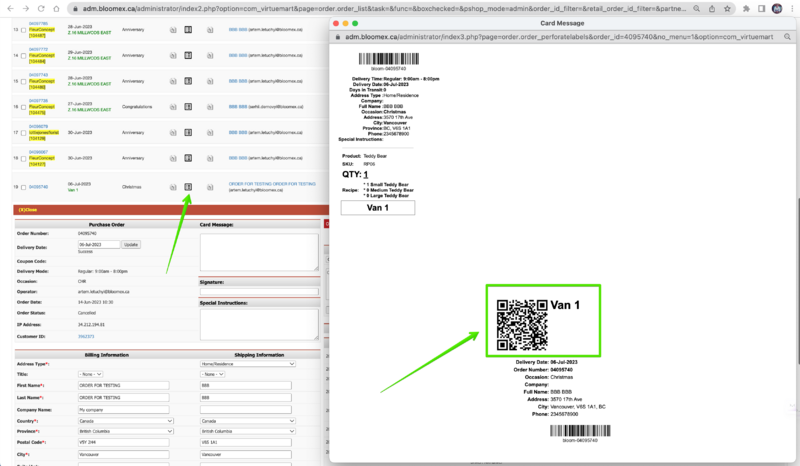The image size is (800, 466).
Task: Tick checkbox for order row 19
Action: click(x=23, y=187)
